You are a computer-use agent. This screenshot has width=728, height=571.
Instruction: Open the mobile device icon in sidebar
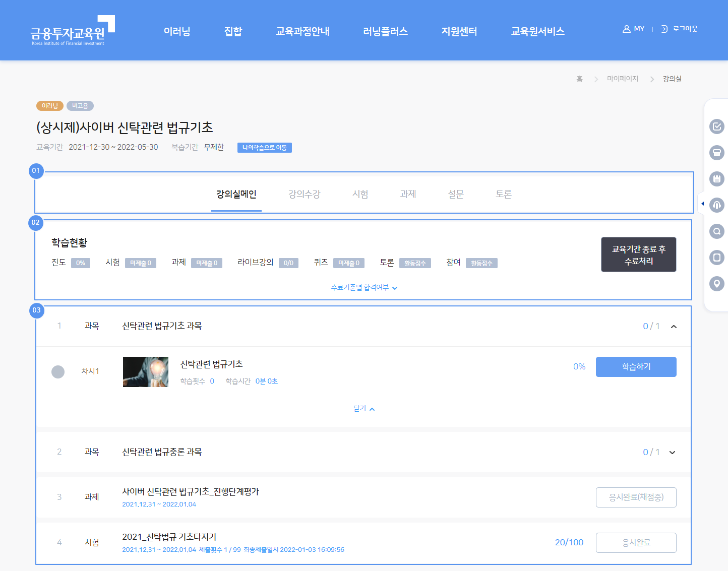[716, 258]
